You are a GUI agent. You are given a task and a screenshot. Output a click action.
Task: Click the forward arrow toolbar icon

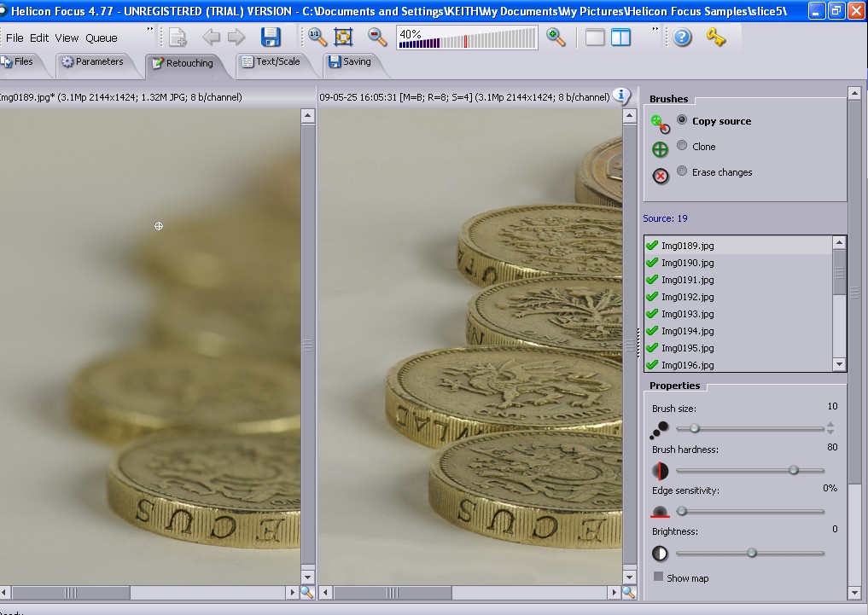[236, 38]
